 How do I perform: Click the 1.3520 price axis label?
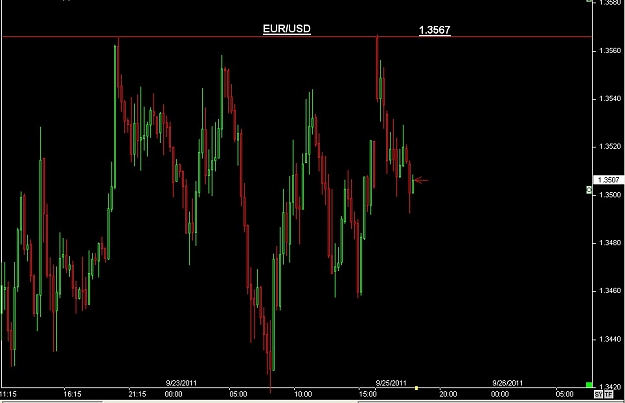coord(610,147)
